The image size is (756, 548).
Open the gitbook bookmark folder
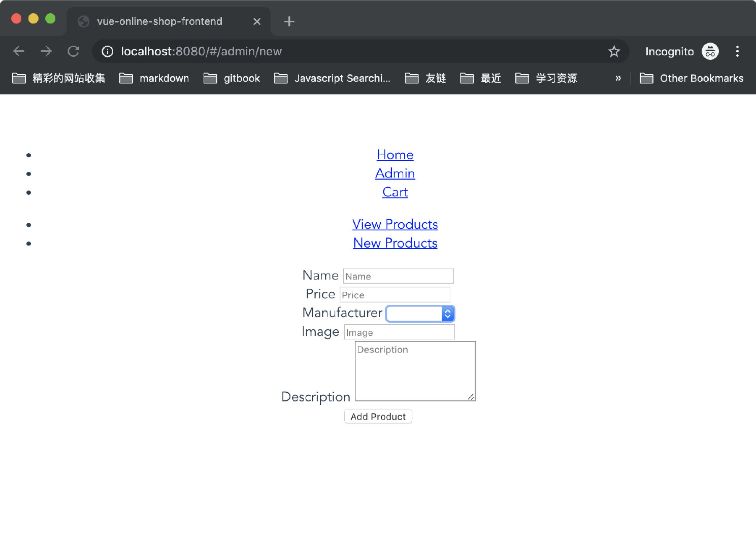(232, 78)
